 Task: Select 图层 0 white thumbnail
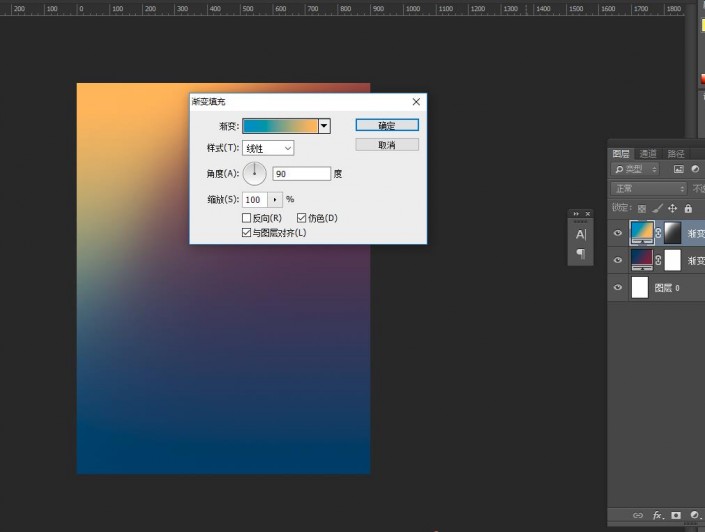point(640,287)
